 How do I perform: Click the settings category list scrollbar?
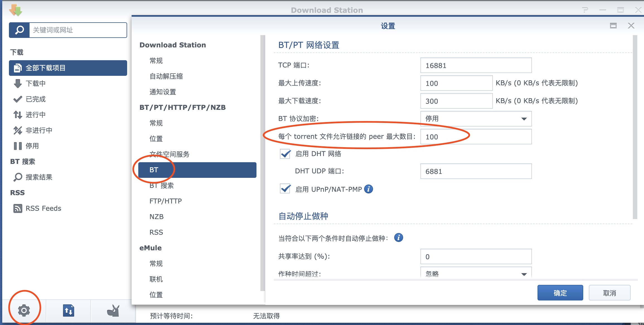pos(262,163)
